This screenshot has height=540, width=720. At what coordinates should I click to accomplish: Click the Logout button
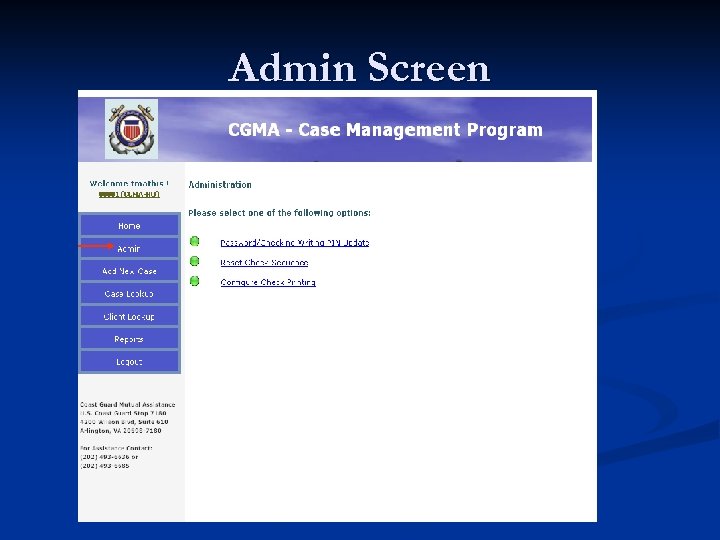tap(129, 362)
